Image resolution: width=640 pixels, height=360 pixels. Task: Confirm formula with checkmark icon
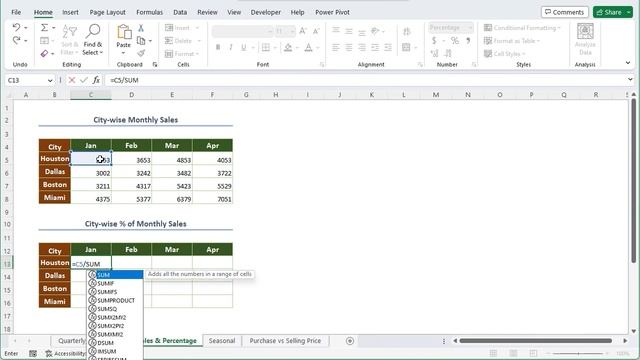84,80
